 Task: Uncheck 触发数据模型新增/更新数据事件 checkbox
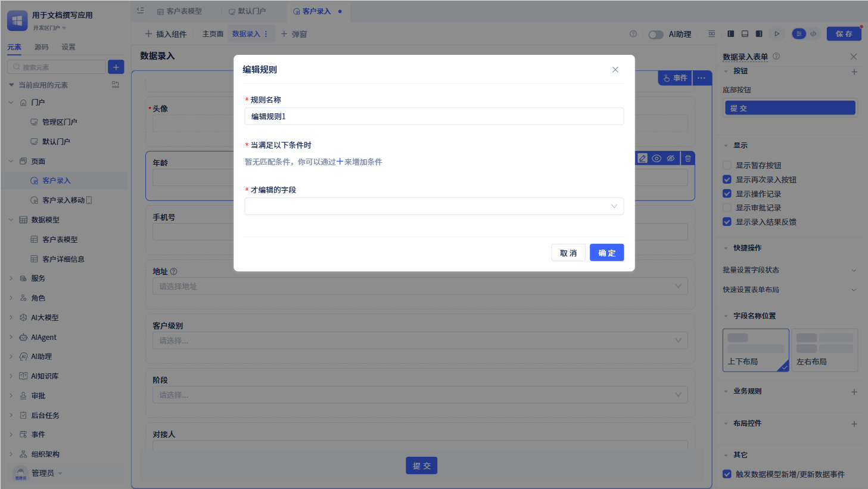[x=727, y=474]
